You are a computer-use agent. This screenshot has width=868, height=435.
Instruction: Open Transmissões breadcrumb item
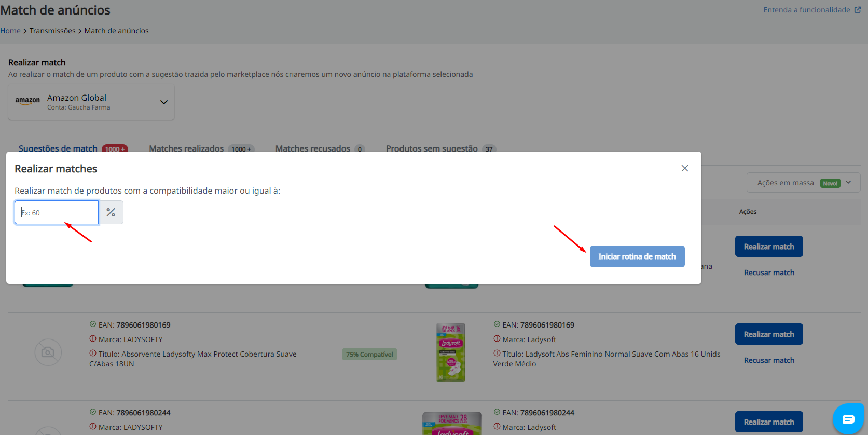52,31
